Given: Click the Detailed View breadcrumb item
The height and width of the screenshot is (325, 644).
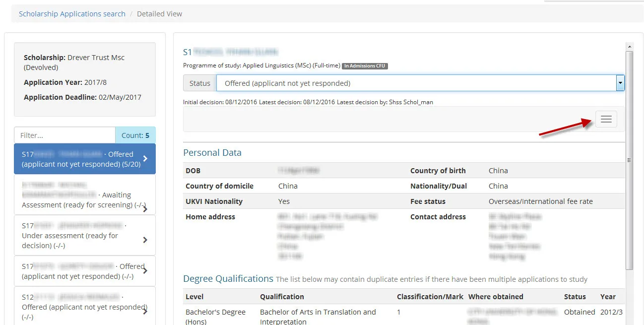Looking at the screenshot, I should [159, 13].
